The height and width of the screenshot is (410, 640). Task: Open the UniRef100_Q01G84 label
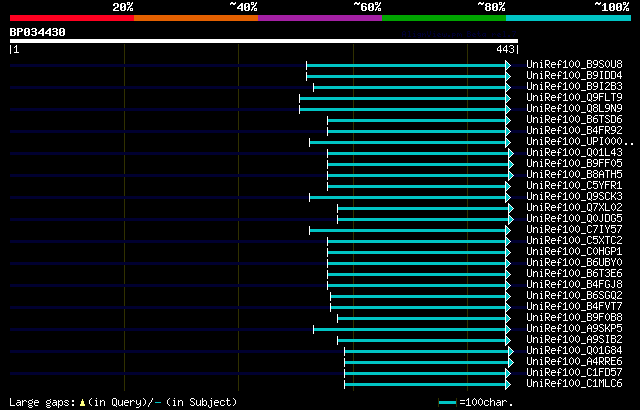click(574, 351)
